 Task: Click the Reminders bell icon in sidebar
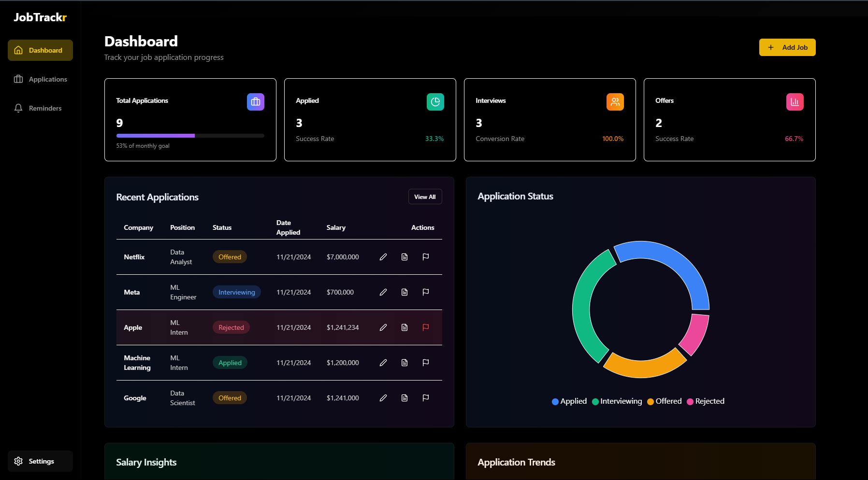[18, 108]
